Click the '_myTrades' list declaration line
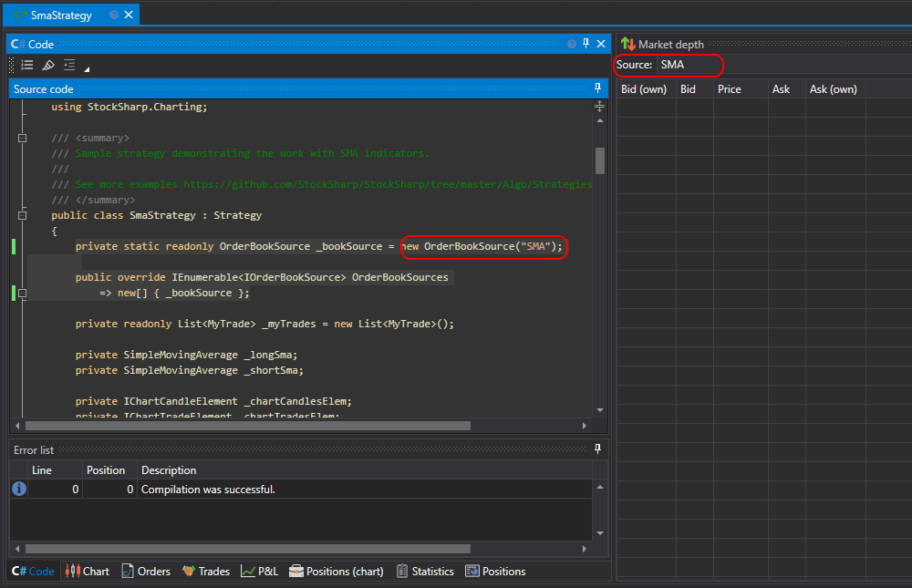Screen dimensions: 912x588 tap(264, 324)
